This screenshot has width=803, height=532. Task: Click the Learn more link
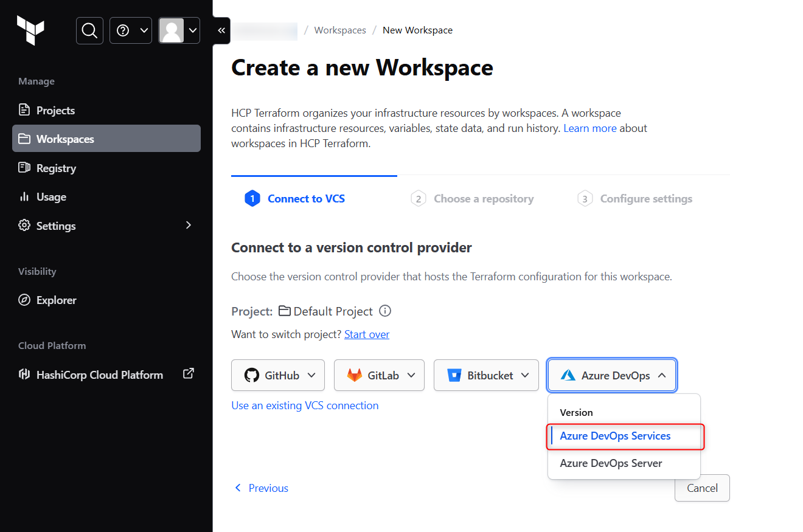[x=590, y=128]
